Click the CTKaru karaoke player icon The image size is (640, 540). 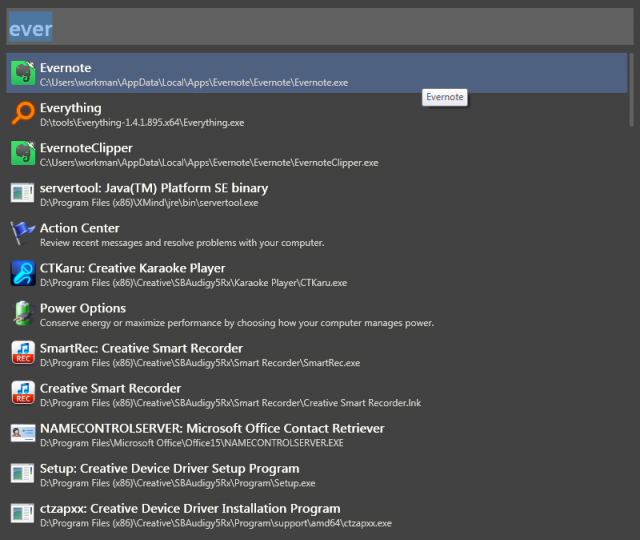pyautogui.click(x=23, y=273)
